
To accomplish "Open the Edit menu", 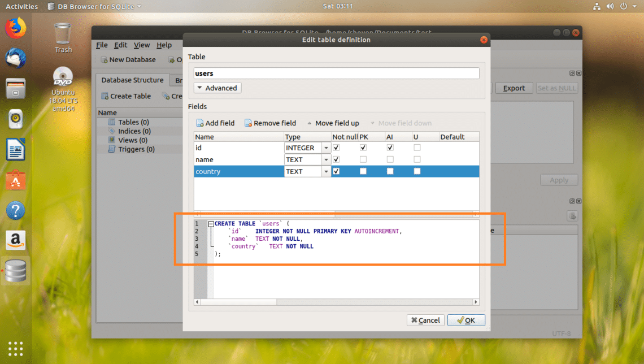I will (120, 45).
